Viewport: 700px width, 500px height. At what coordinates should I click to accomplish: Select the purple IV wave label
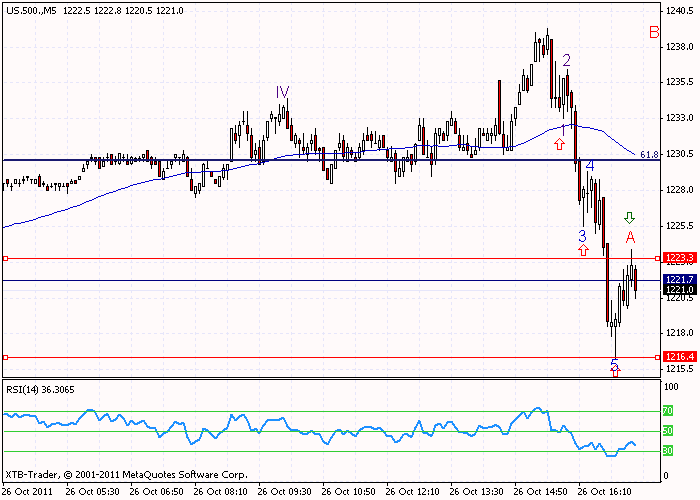tap(282, 92)
